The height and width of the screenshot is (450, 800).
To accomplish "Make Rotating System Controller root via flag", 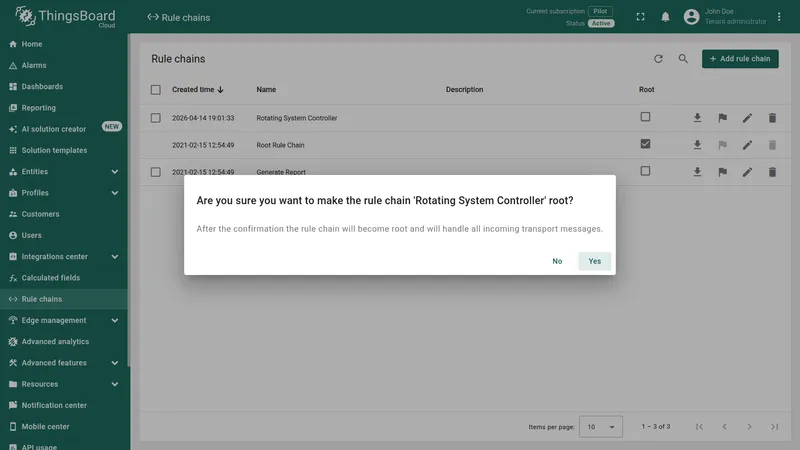I will [x=722, y=118].
